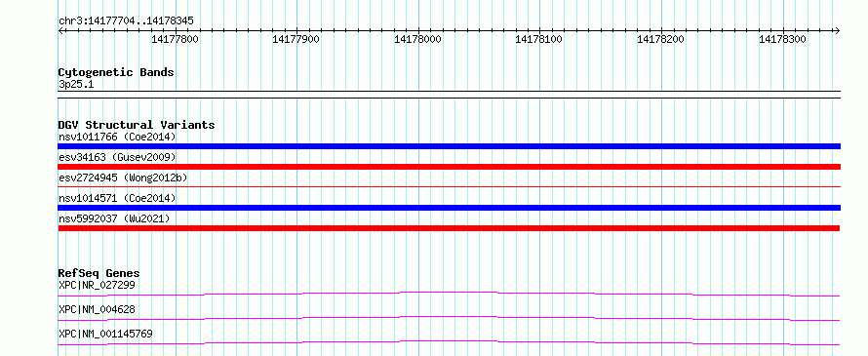This screenshot has width=868, height=356.
Task: Click the XPC|NM_004628 transcript label
Action: 97,309
